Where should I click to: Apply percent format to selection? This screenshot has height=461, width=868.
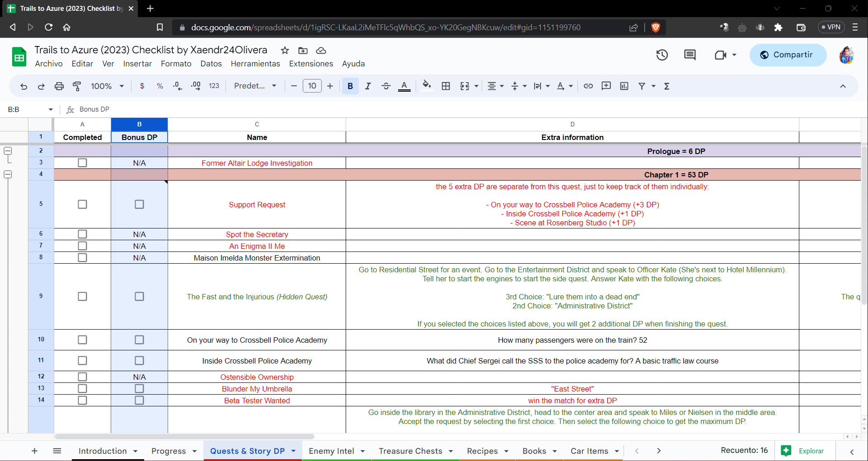160,86
